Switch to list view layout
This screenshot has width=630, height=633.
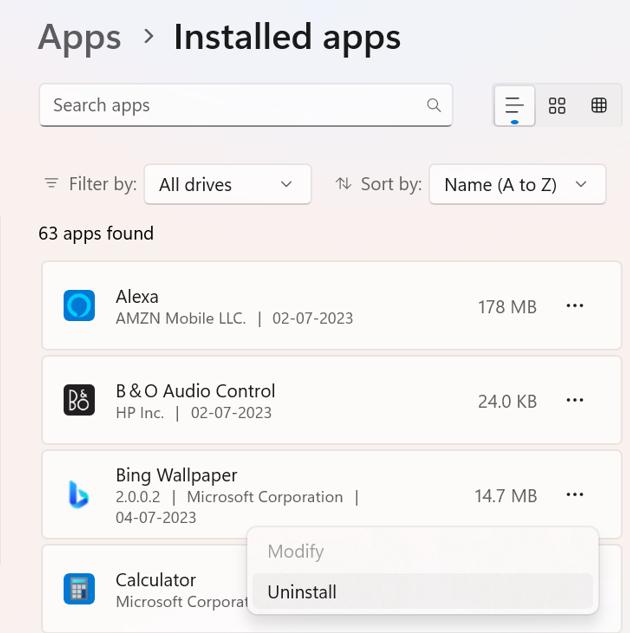514,105
